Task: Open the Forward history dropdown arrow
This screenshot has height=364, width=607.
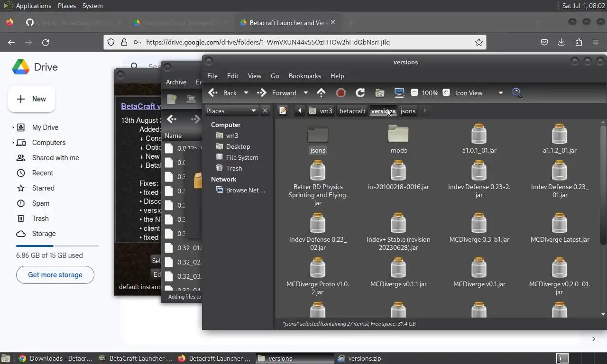Action: 305,93
